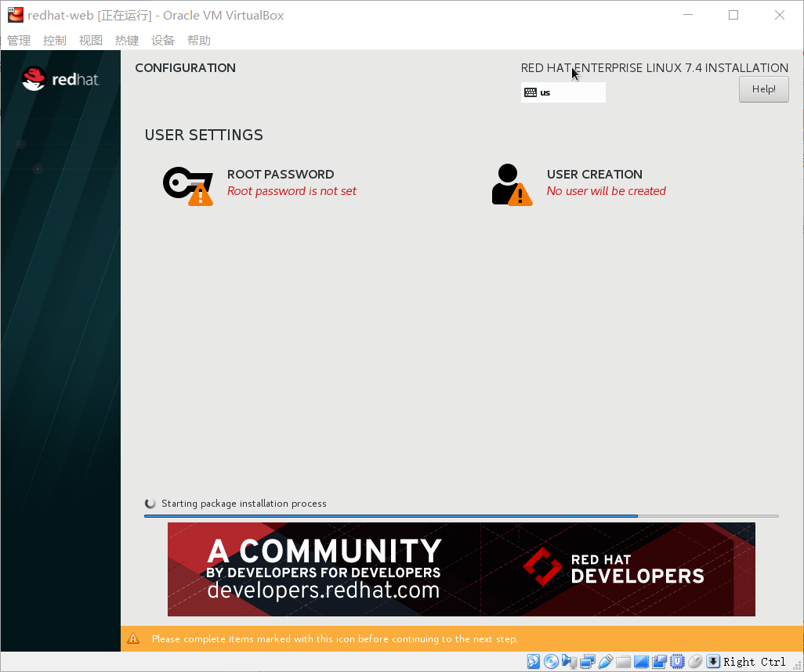Click 'Root password is not set' warning
This screenshot has height=672, width=804.
click(x=292, y=191)
